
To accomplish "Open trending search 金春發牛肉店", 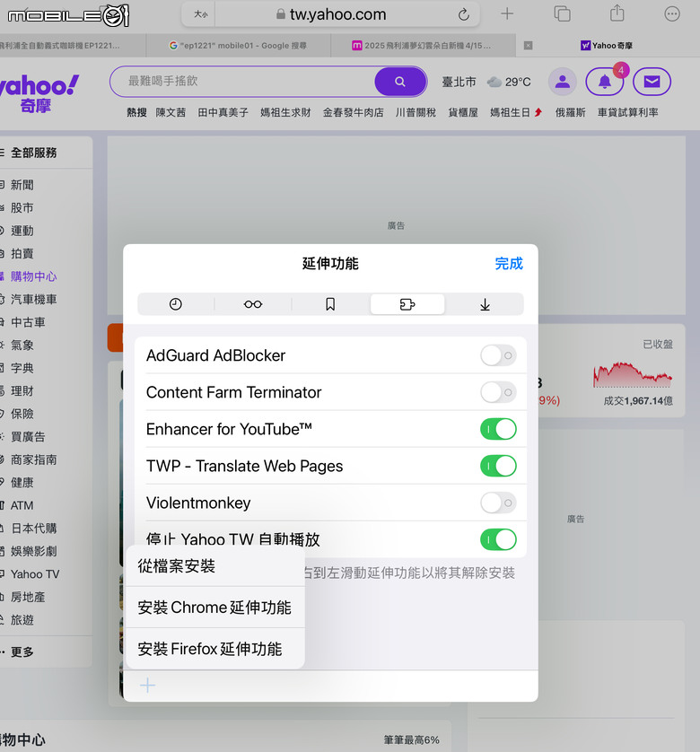I will [353, 112].
